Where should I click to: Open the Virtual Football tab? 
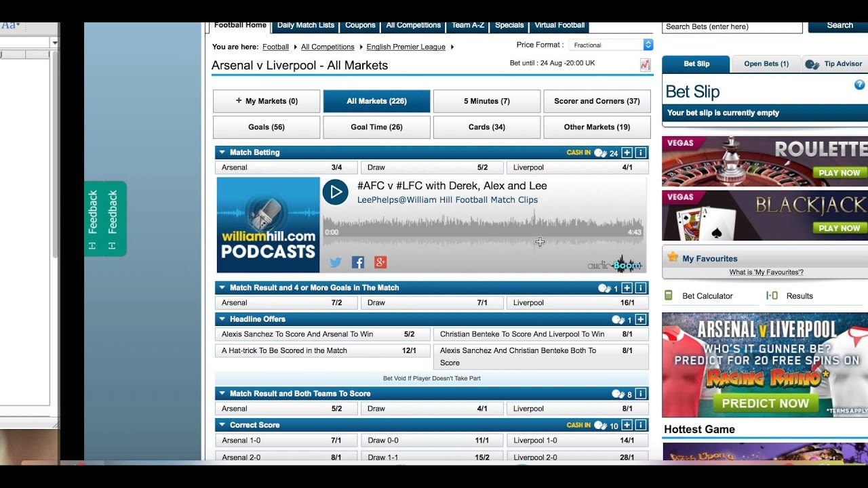pos(559,25)
